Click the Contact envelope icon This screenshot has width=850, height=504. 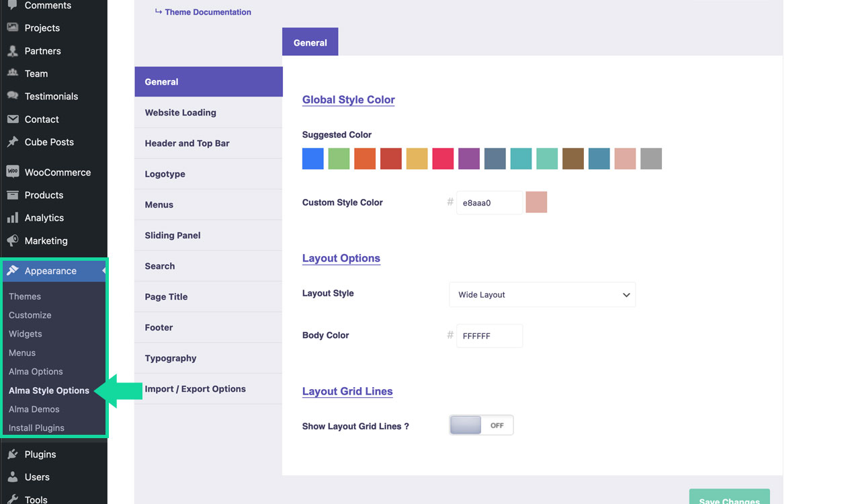click(x=12, y=119)
